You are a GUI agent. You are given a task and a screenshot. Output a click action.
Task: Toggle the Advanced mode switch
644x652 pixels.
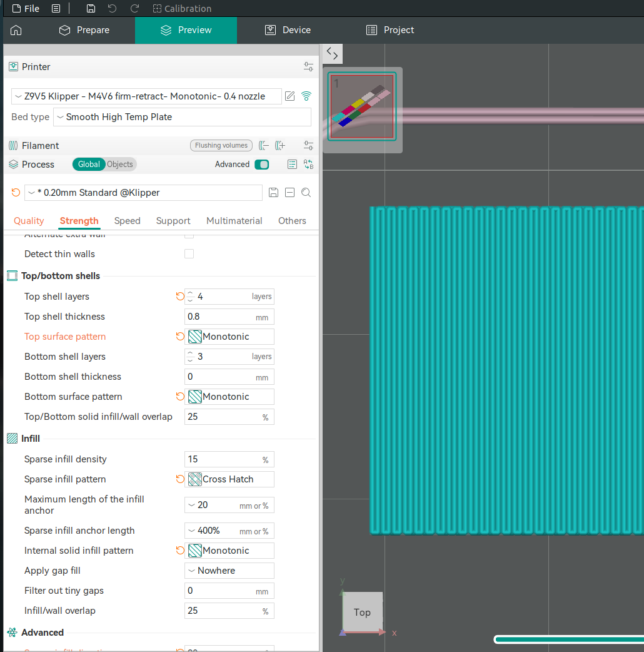[262, 164]
